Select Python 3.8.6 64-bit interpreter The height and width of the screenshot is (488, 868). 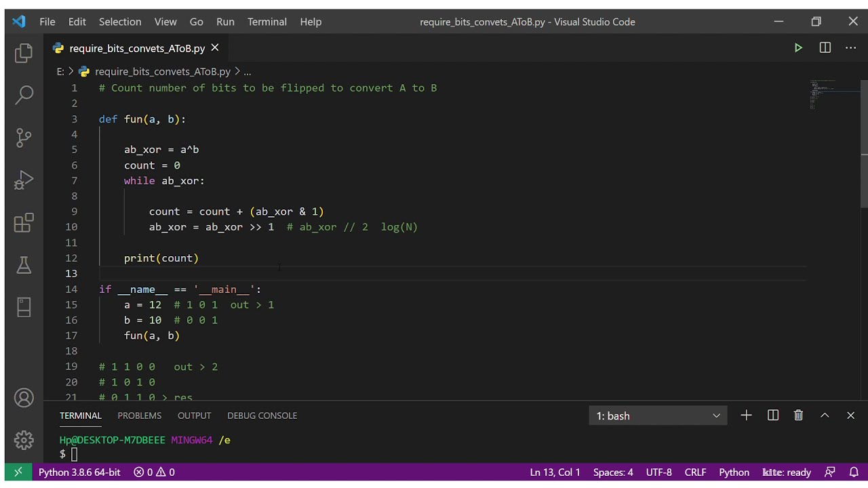pos(79,472)
